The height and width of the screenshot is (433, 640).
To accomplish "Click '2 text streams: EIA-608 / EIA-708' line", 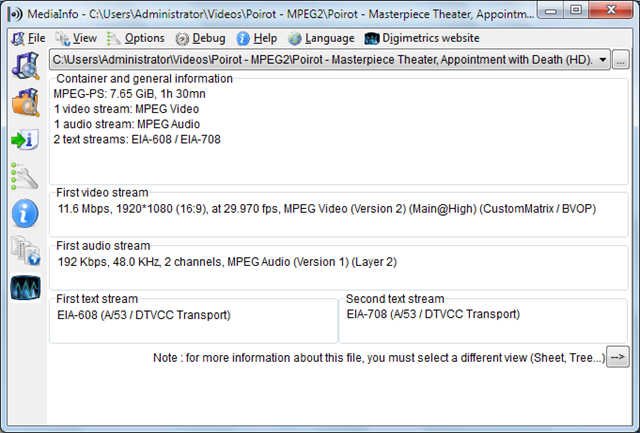I will click(137, 140).
